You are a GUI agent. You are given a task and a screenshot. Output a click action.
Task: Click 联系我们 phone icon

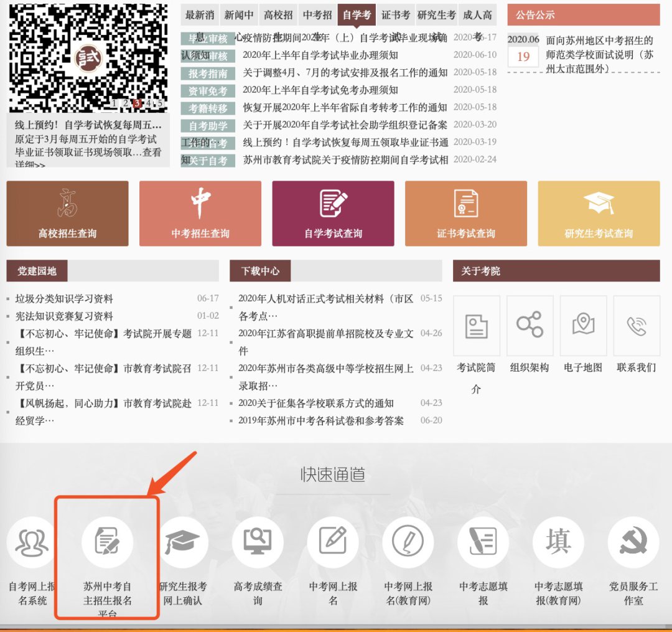pyautogui.click(x=637, y=326)
